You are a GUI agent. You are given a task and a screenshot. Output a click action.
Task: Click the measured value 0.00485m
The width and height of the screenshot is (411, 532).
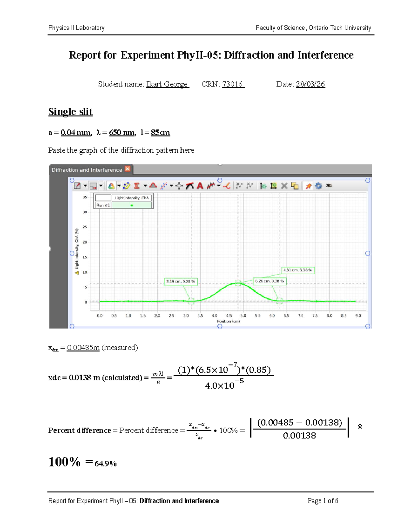83,348
